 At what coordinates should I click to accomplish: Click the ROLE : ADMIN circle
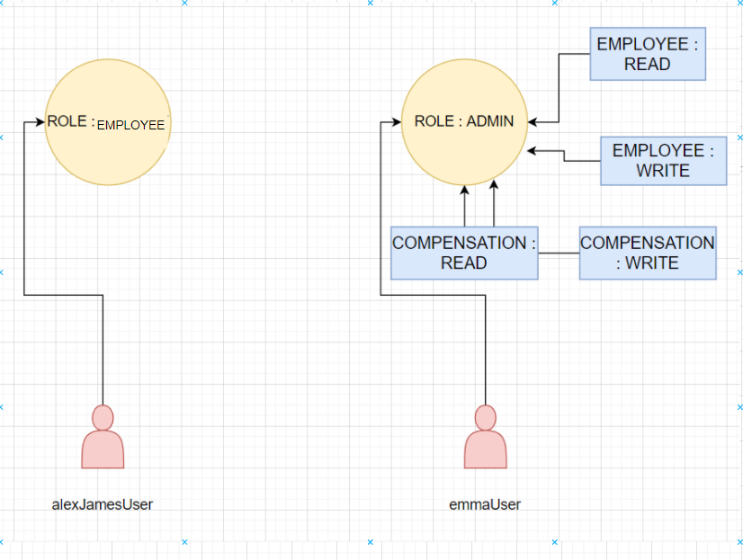[x=463, y=121]
